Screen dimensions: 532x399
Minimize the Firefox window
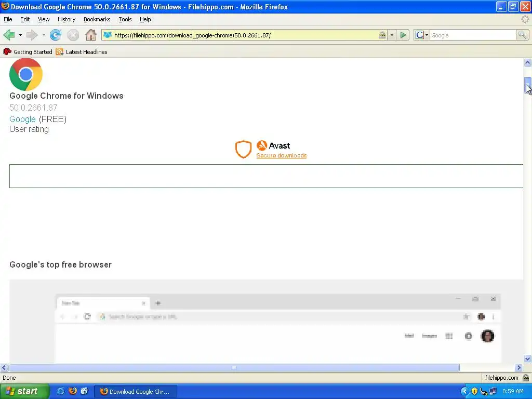(x=501, y=6)
